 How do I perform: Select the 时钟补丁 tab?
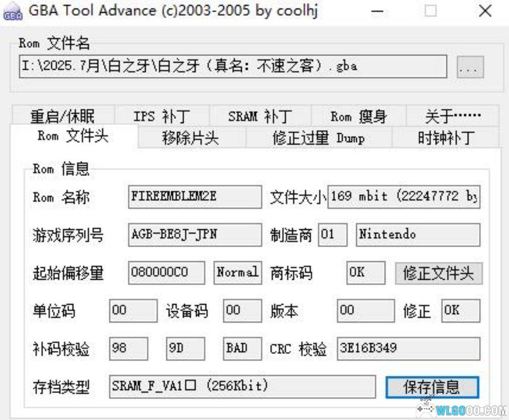click(x=446, y=138)
